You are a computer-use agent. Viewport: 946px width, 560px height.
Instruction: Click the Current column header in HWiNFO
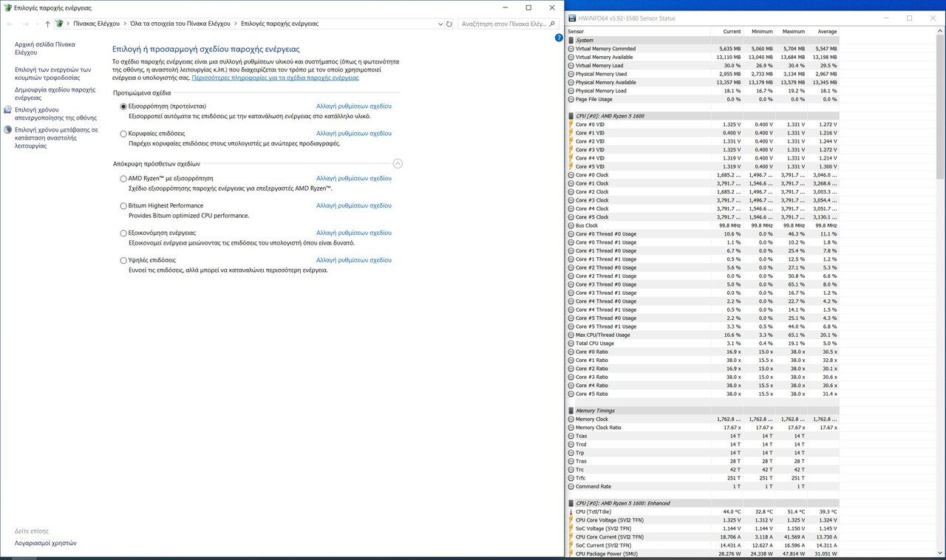pos(732,32)
